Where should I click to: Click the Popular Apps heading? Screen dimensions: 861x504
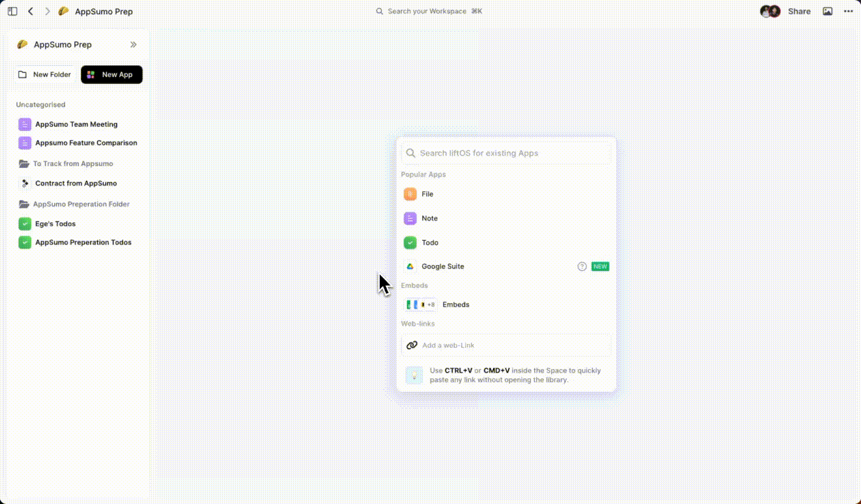(423, 175)
